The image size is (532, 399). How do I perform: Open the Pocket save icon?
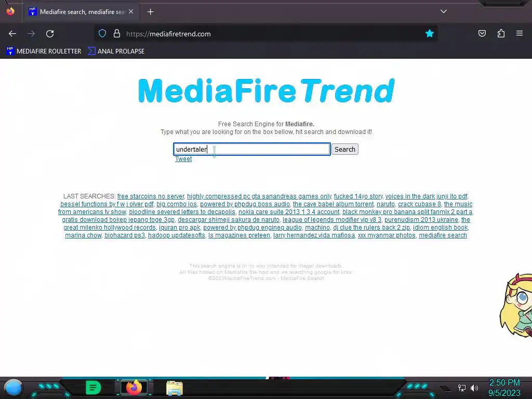[x=482, y=33]
